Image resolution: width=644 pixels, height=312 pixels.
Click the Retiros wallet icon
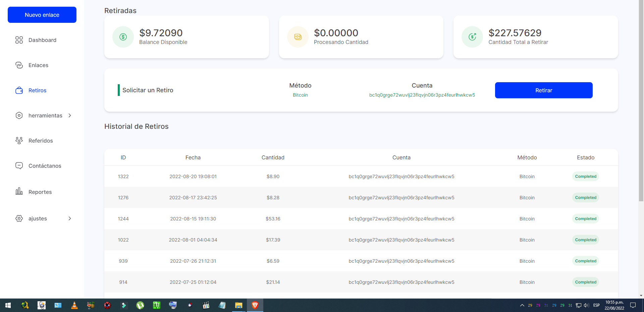pos(19,90)
